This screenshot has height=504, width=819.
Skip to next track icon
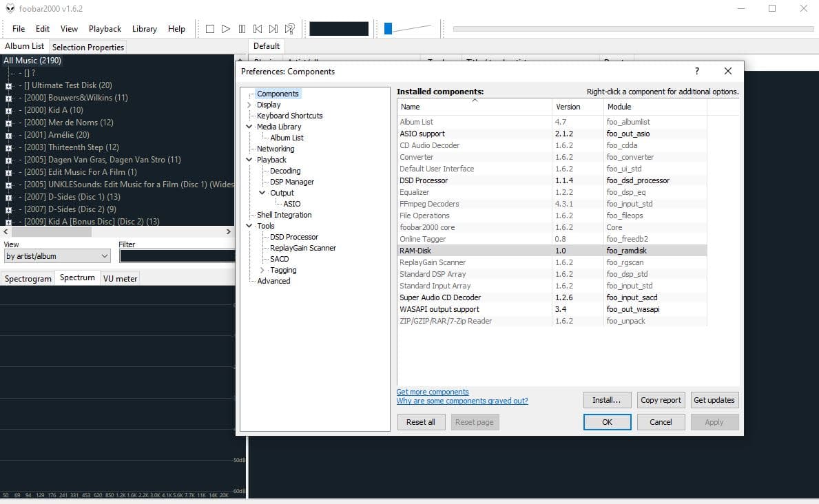pyautogui.click(x=273, y=29)
